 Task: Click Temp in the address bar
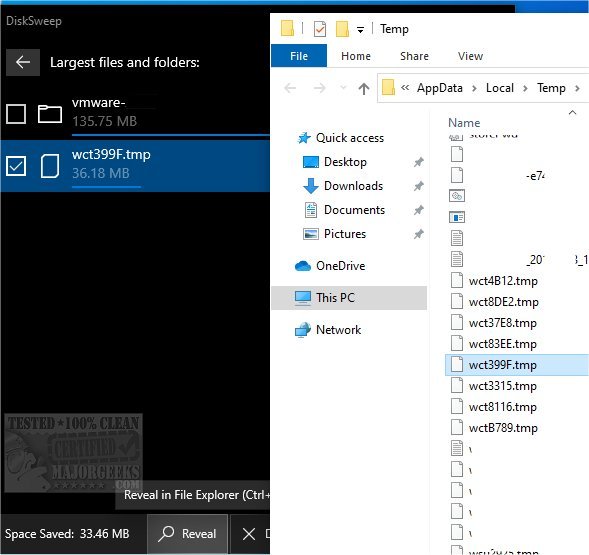(x=551, y=88)
